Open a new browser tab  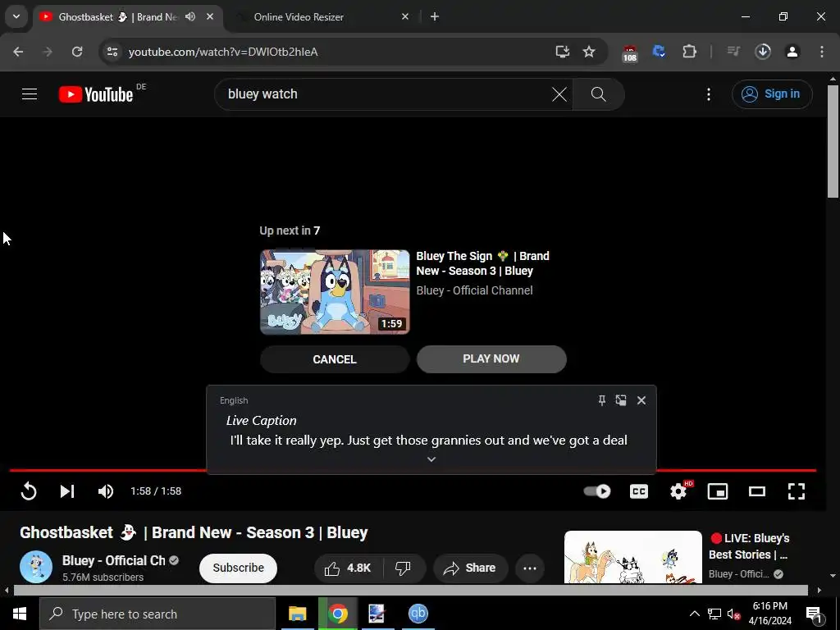435,16
